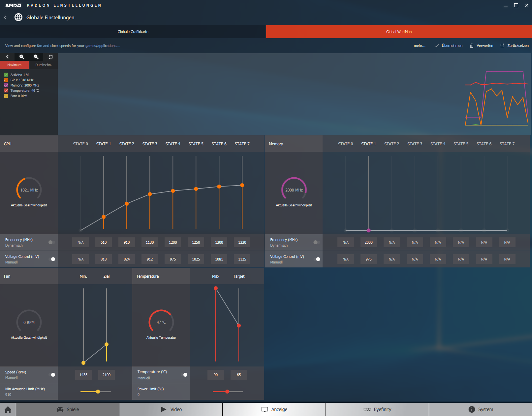
Task: Select the Durchschn. graph mode tab
Action: 43,65
